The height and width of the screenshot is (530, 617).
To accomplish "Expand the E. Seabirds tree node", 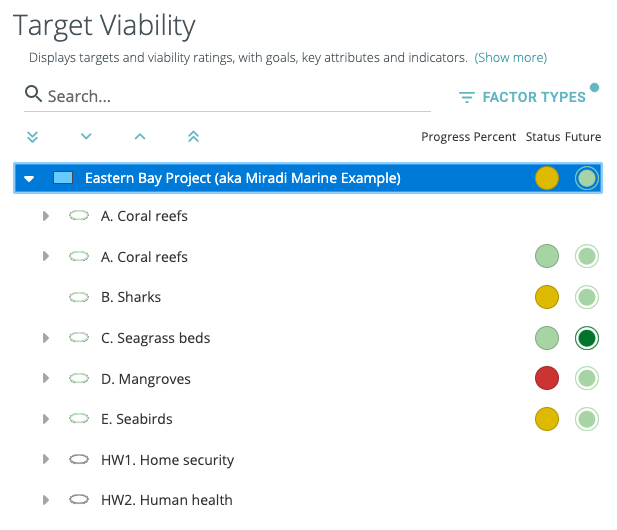I will pos(45,420).
